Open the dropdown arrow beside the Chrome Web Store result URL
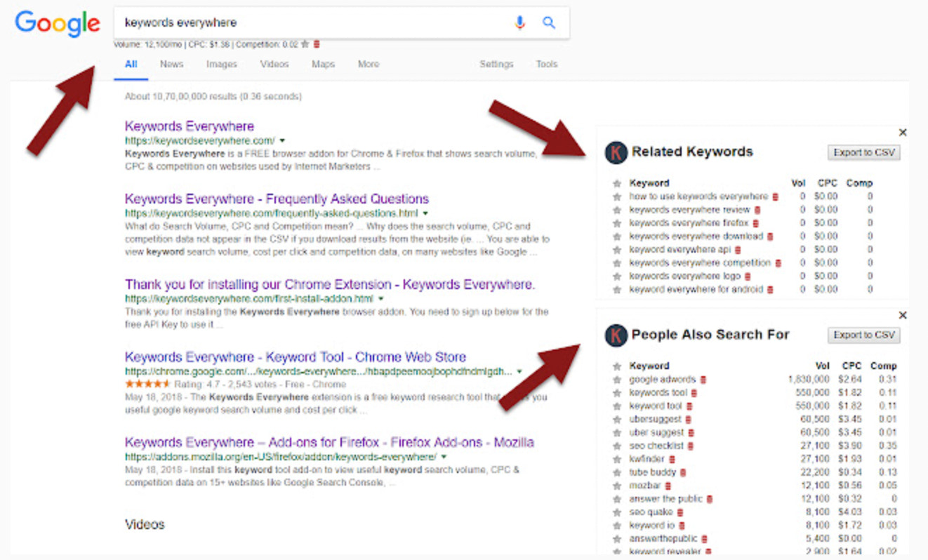 [x=518, y=371]
